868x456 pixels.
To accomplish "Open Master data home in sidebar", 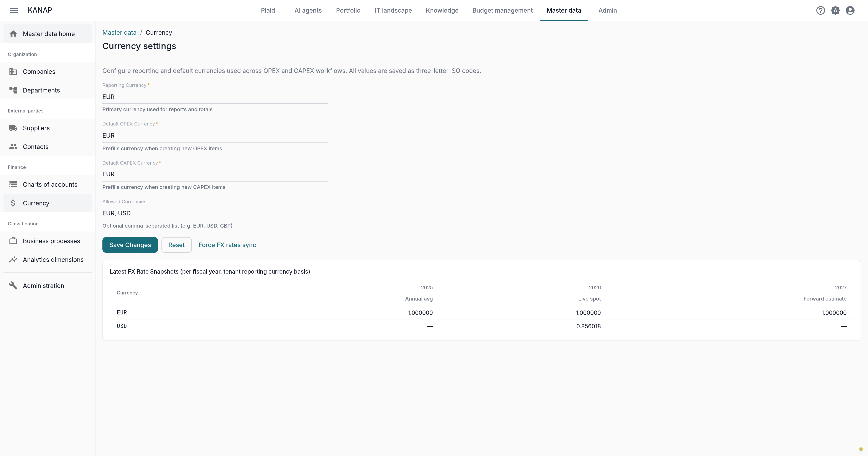I will 48,34.
